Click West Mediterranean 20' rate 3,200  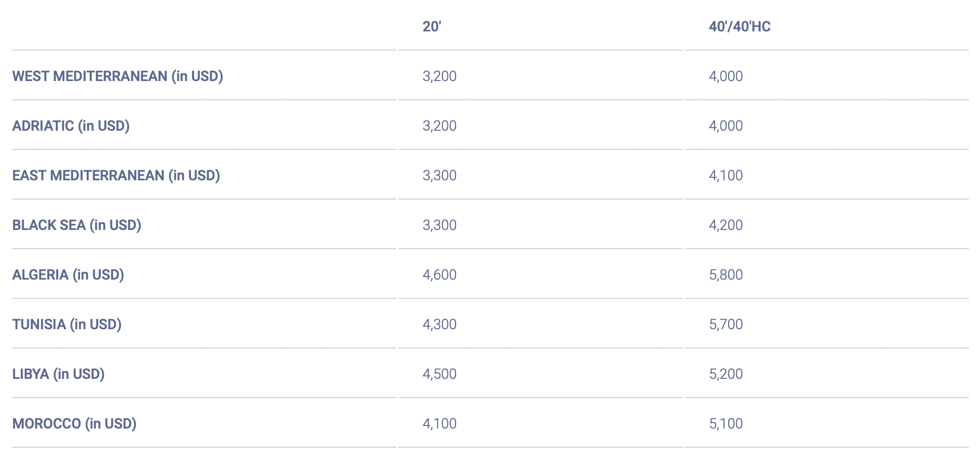tap(439, 76)
